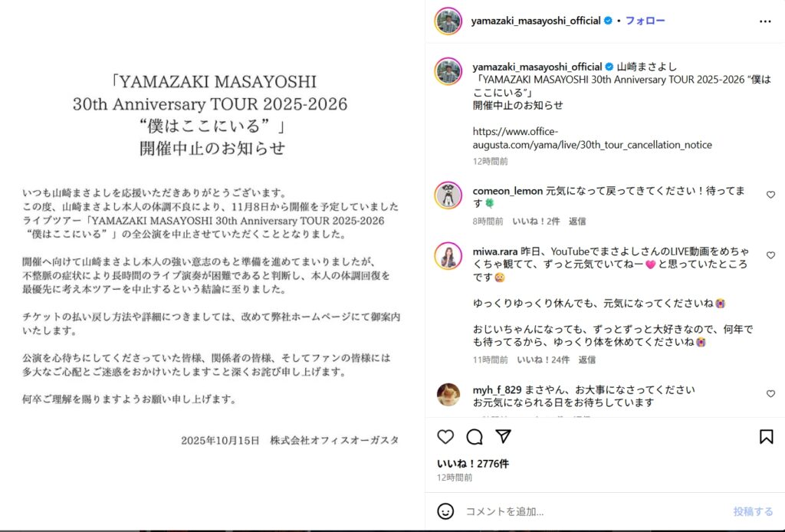Like the post with the heart icon
Image resolution: width=785 pixels, height=532 pixels.
point(445,437)
